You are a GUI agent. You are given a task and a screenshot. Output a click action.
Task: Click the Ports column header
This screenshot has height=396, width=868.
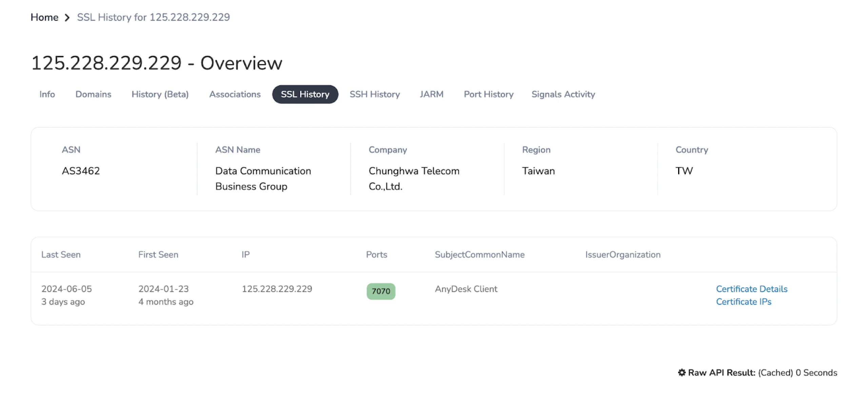(377, 255)
